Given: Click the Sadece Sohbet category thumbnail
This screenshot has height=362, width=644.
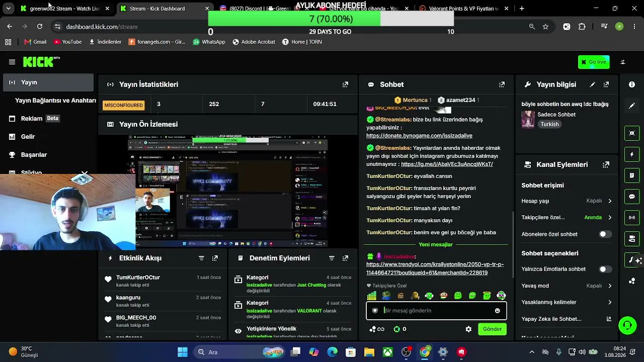Looking at the screenshot, I should coord(528,119).
